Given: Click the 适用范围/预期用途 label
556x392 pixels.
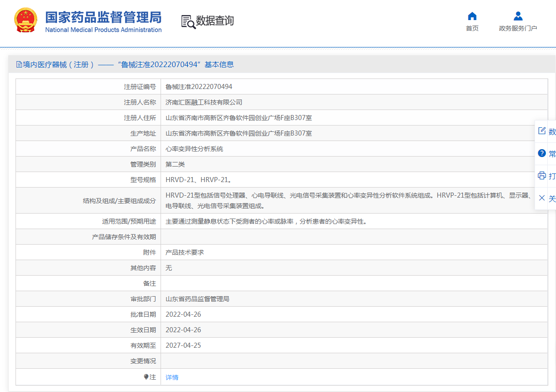Looking at the screenshot, I should [x=129, y=222].
